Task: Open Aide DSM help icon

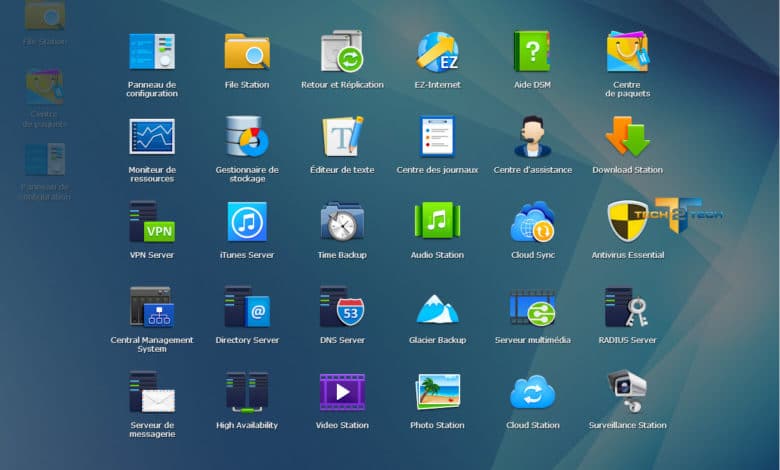Action: click(x=532, y=51)
